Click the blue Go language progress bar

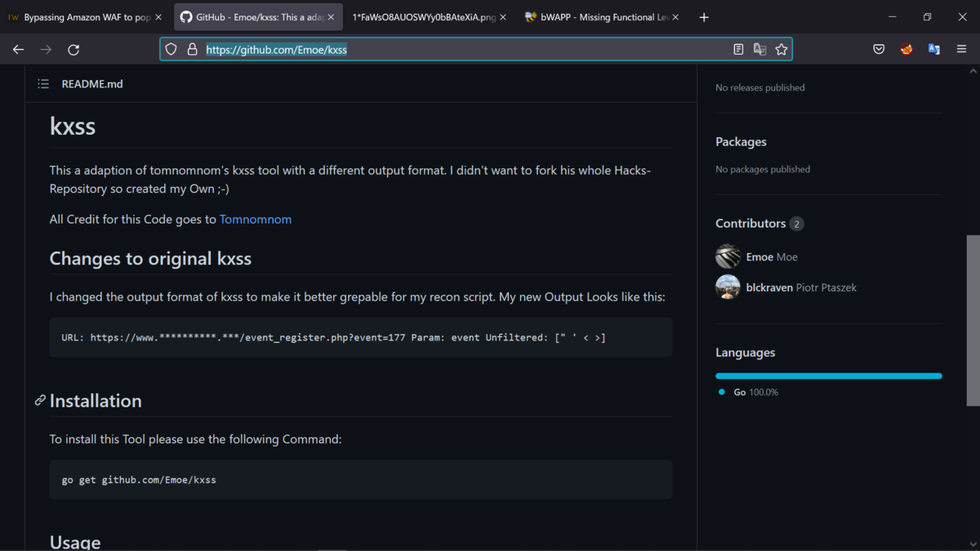829,376
